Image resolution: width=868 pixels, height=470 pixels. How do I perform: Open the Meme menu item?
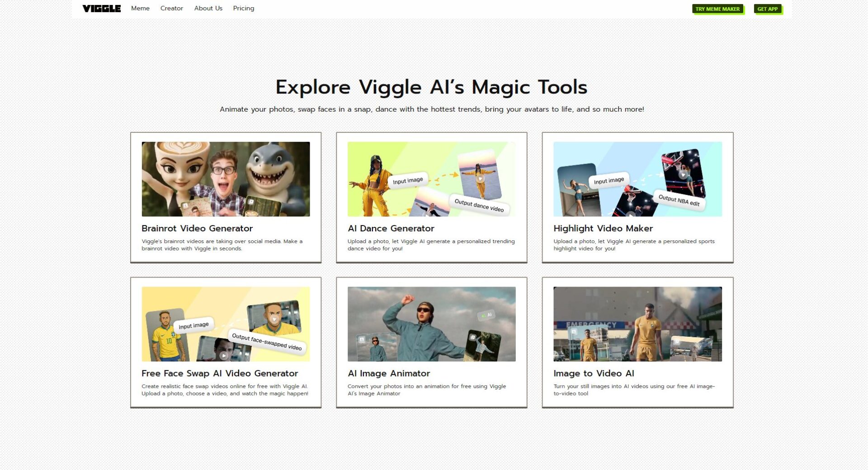tap(140, 9)
